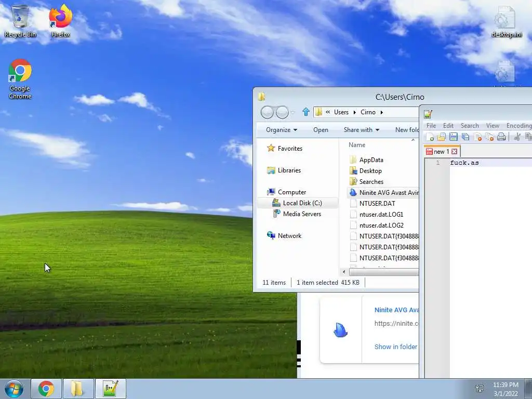Open the File menu in Notepad++
This screenshot has width=532, height=399.
coord(431,126)
